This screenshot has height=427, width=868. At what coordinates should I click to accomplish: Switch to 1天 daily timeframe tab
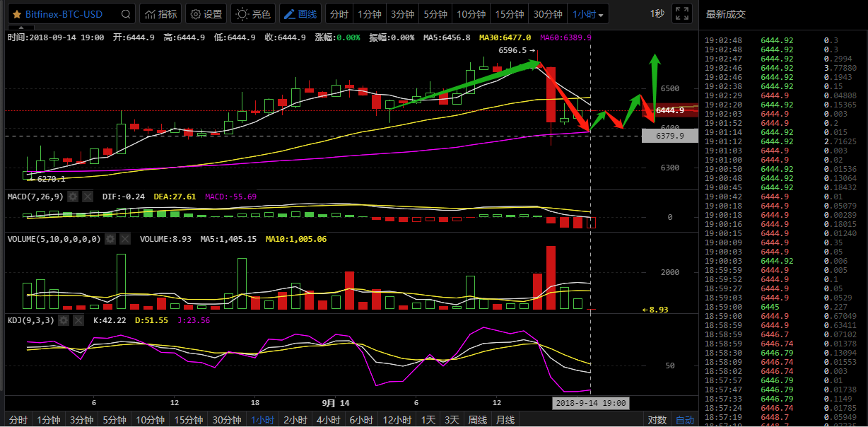(x=428, y=420)
